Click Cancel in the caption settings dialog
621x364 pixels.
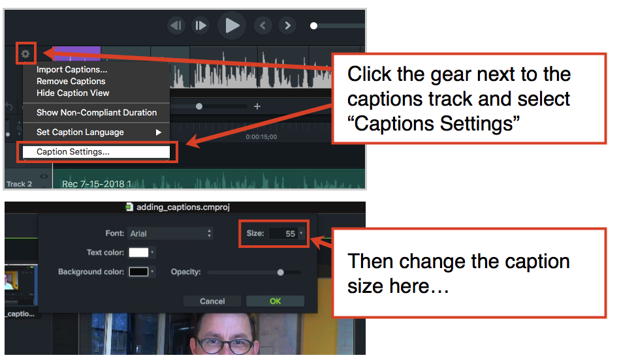212,301
